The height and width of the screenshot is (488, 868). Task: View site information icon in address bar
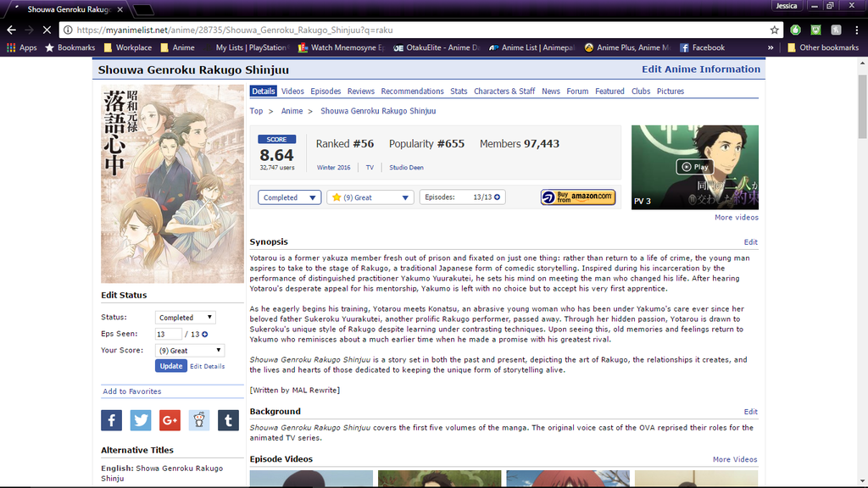(x=68, y=30)
